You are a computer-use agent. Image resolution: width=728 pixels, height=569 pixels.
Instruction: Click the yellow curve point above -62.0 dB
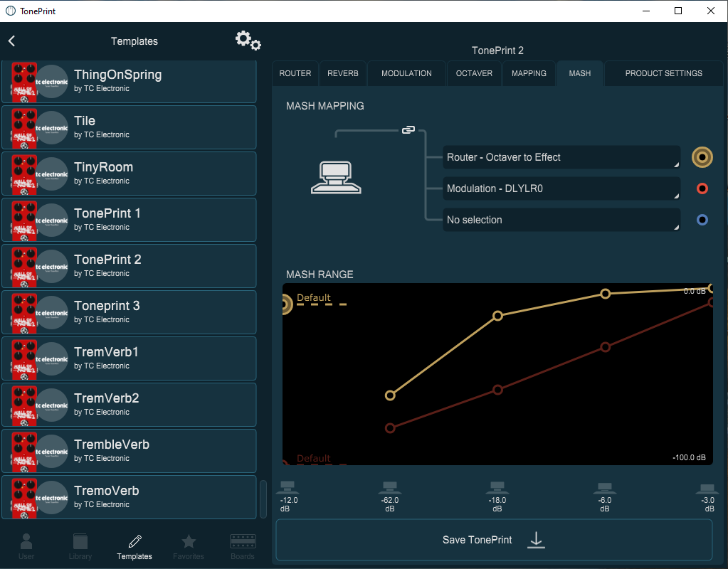click(390, 395)
